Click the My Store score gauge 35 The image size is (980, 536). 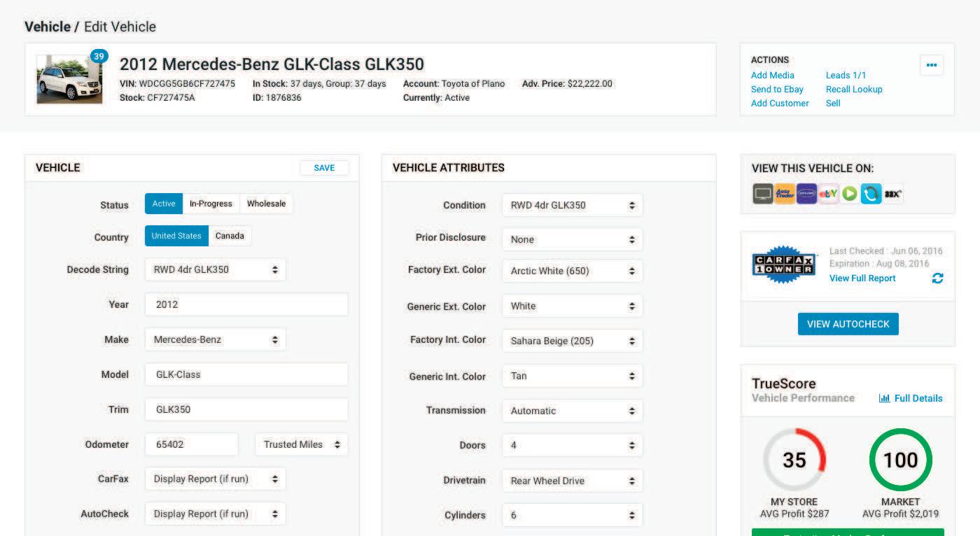794,460
